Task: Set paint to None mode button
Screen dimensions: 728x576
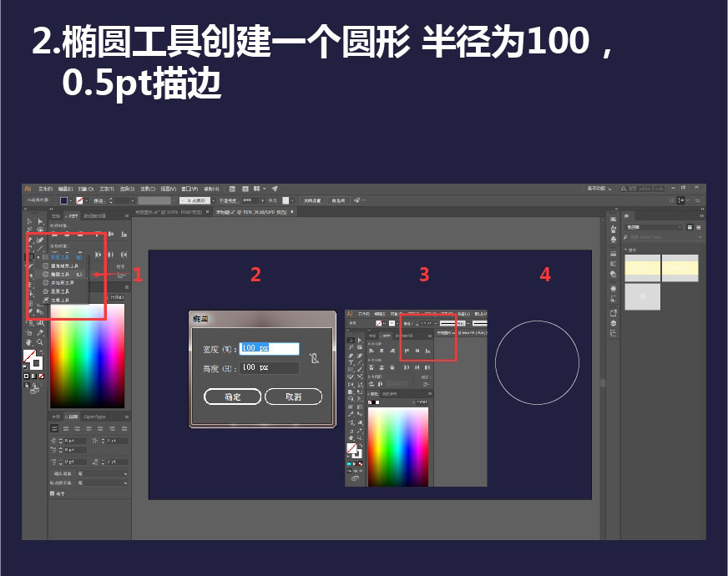Action: 41,376
